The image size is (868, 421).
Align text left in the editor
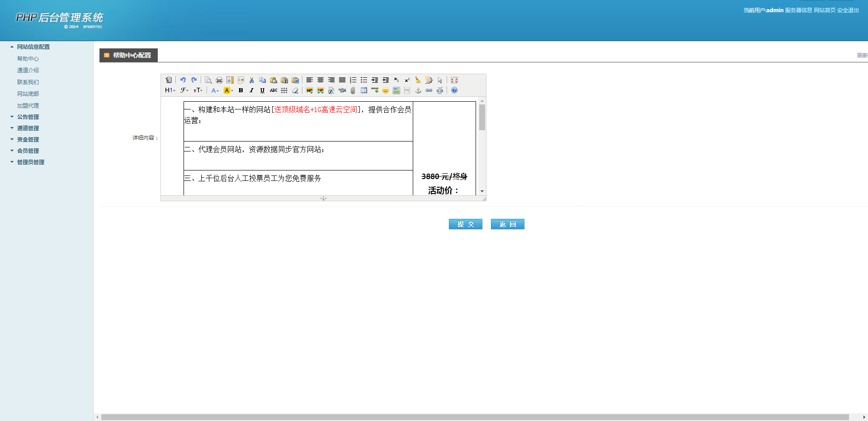(310, 80)
